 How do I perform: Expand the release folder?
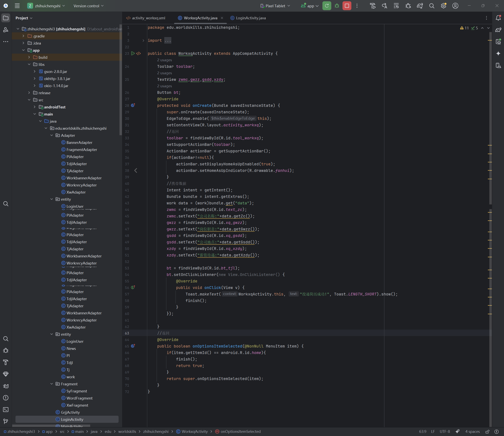(x=29, y=93)
